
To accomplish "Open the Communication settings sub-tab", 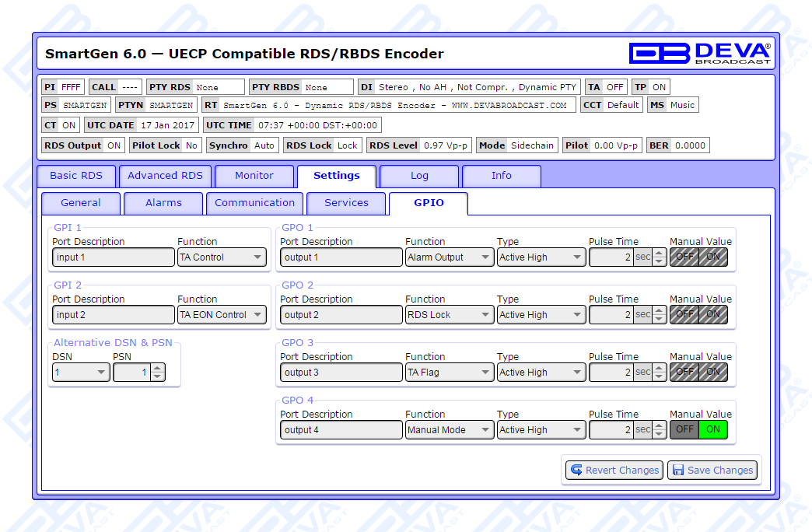I will [x=254, y=203].
